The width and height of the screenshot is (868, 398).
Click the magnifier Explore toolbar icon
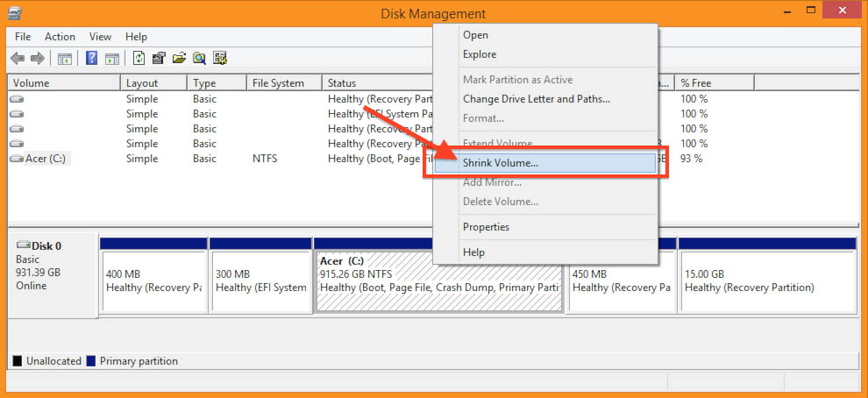(199, 58)
